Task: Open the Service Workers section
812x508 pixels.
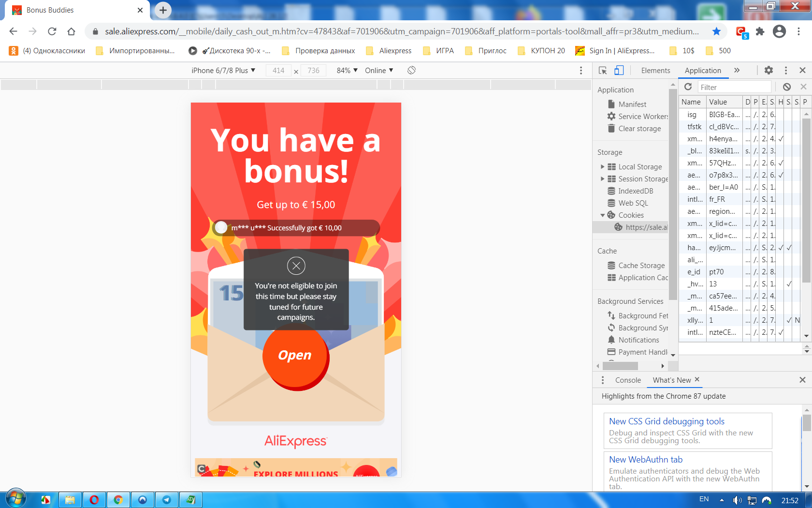Action: (638, 117)
